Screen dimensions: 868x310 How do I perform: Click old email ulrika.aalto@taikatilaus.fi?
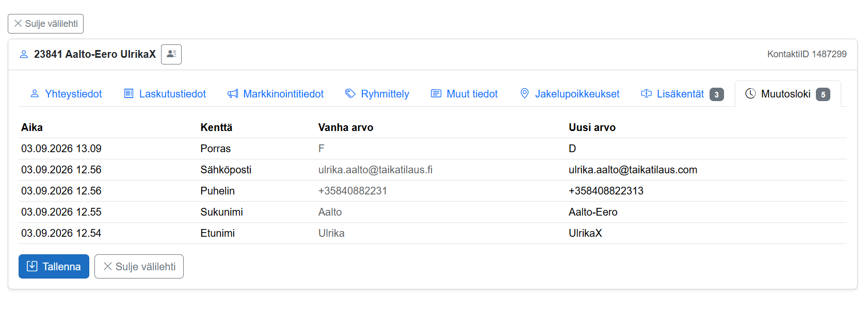375,170
